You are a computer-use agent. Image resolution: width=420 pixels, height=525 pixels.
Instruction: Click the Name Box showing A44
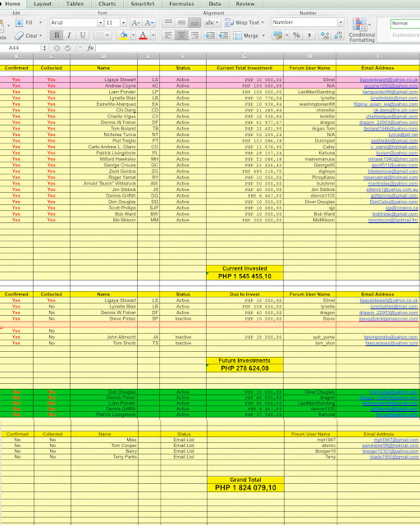pos(21,48)
